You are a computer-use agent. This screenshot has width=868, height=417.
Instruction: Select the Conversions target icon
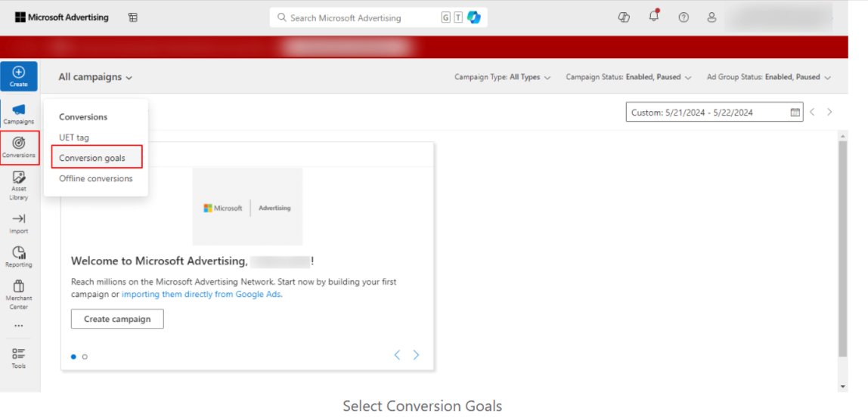coord(19,147)
